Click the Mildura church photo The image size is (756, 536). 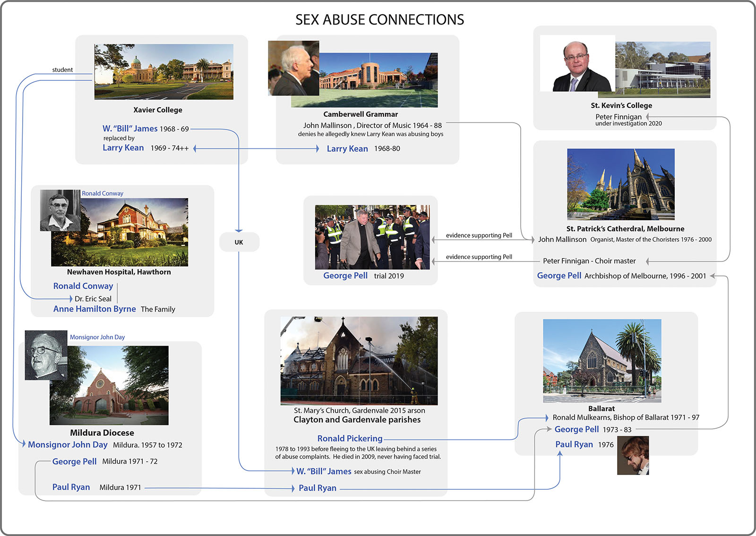[x=109, y=386]
